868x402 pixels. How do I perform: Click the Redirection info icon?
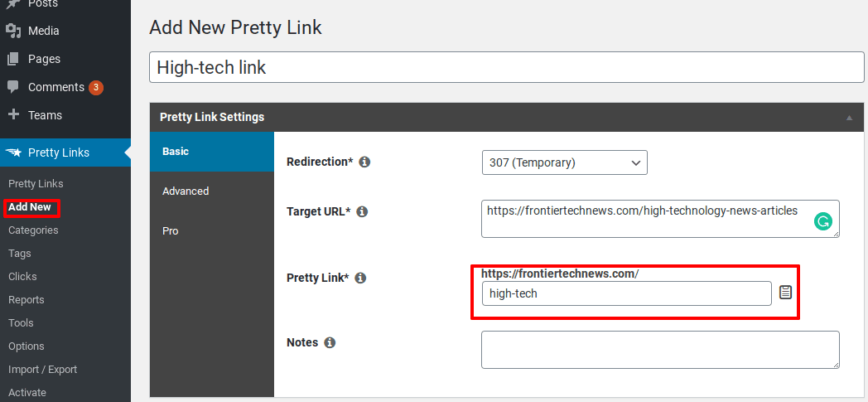[364, 162]
